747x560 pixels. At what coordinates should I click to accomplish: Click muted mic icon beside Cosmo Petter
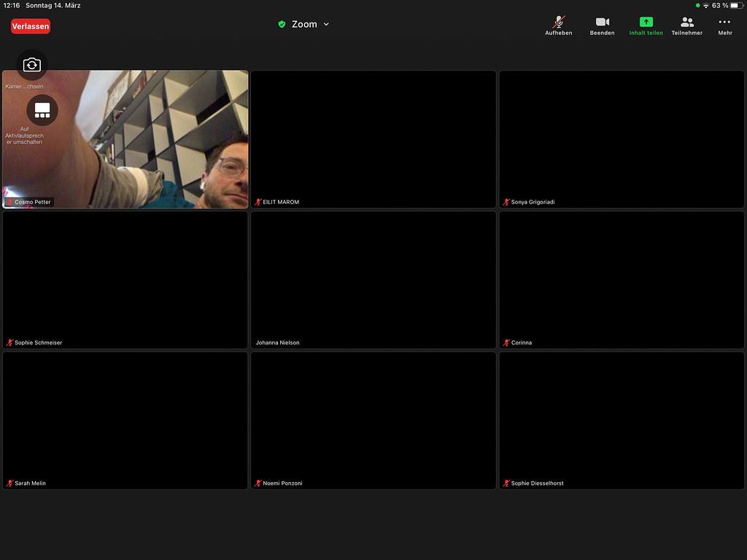click(x=9, y=202)
